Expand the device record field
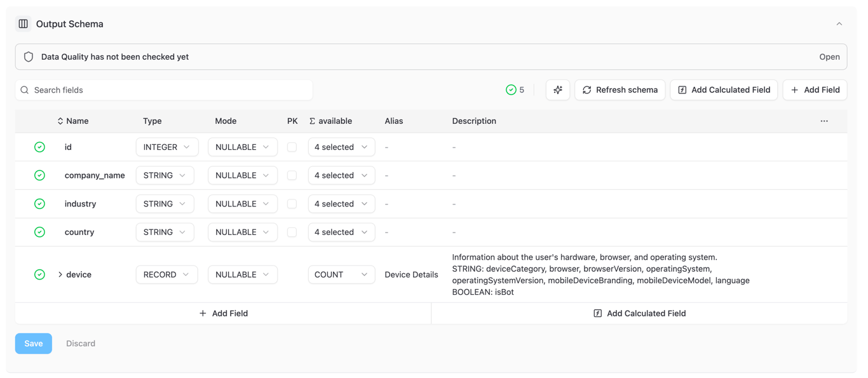 [x=60, y=274]
